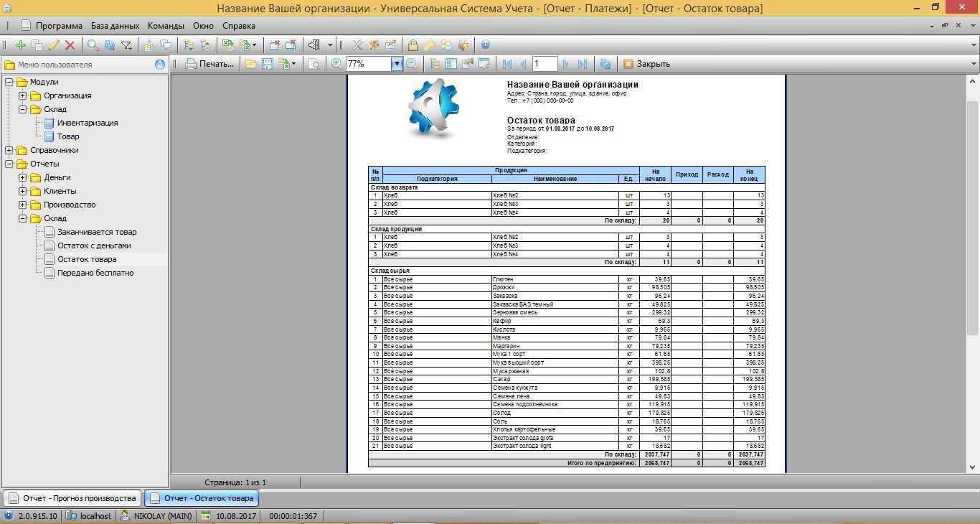Click the refresh report icon beside Закрыть
The height and width of the screenshot is (524, 980).
(606, 64)
